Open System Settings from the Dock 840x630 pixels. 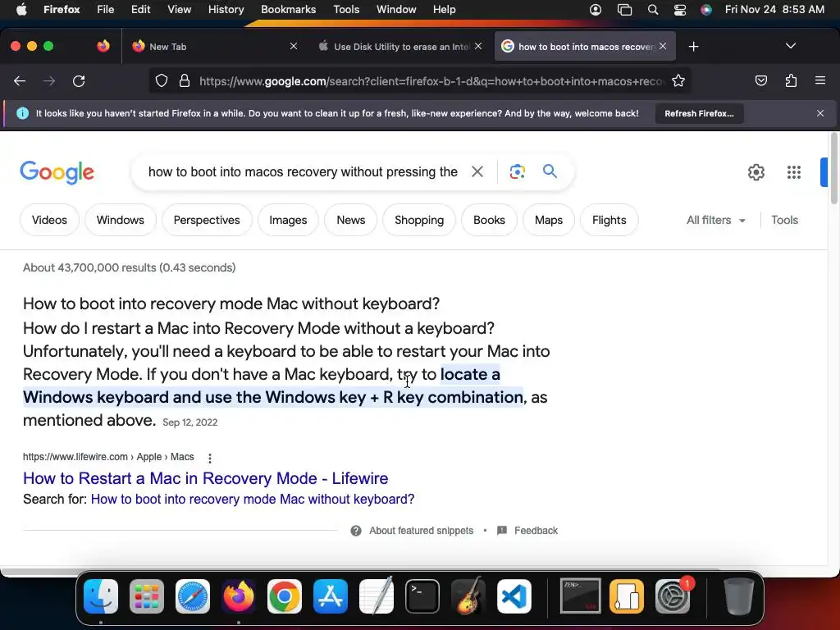(x=673, y=596)
